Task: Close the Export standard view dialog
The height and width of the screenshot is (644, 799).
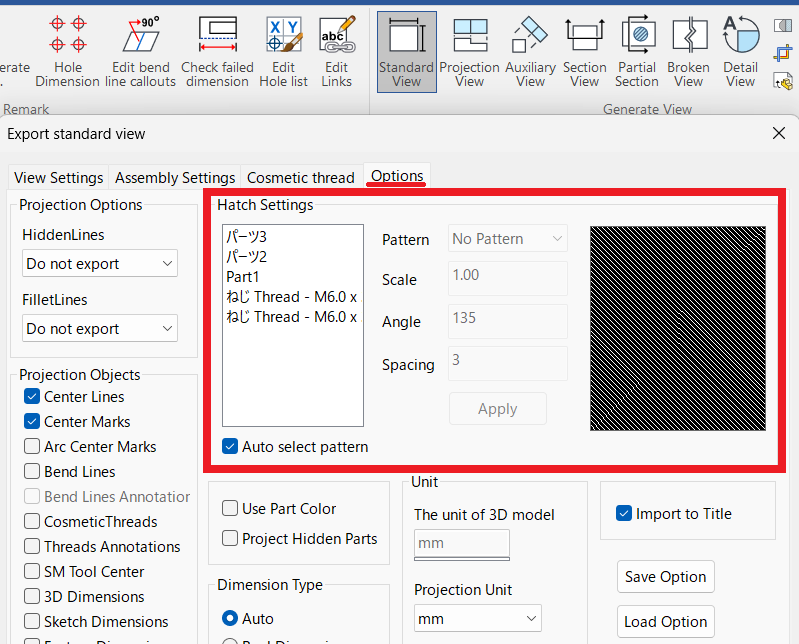Action: 779,133
